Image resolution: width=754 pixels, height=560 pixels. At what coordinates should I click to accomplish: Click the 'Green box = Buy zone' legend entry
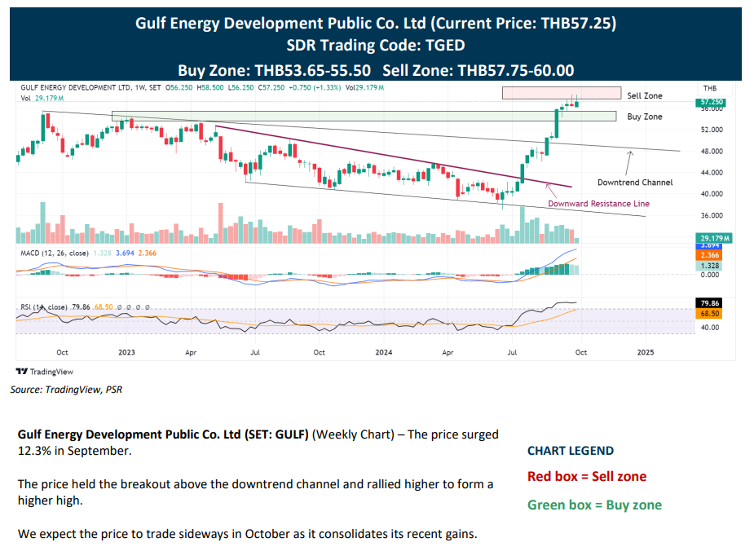coord(595,505)
